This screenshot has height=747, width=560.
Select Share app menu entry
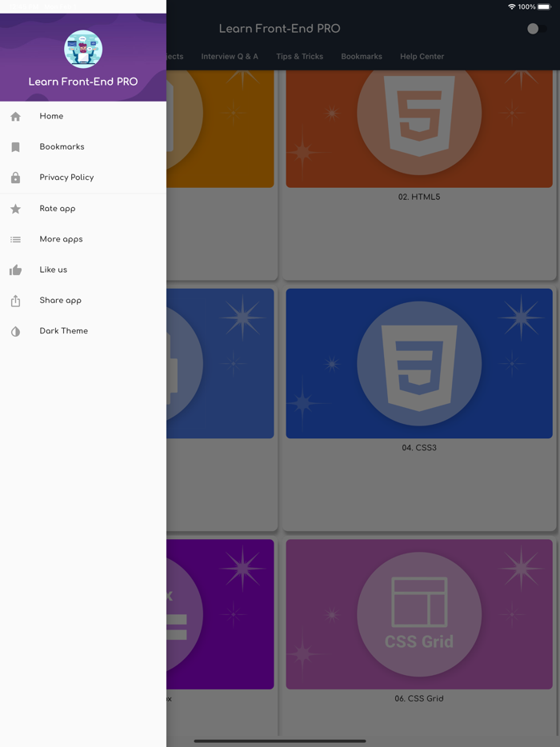point(83,300)
